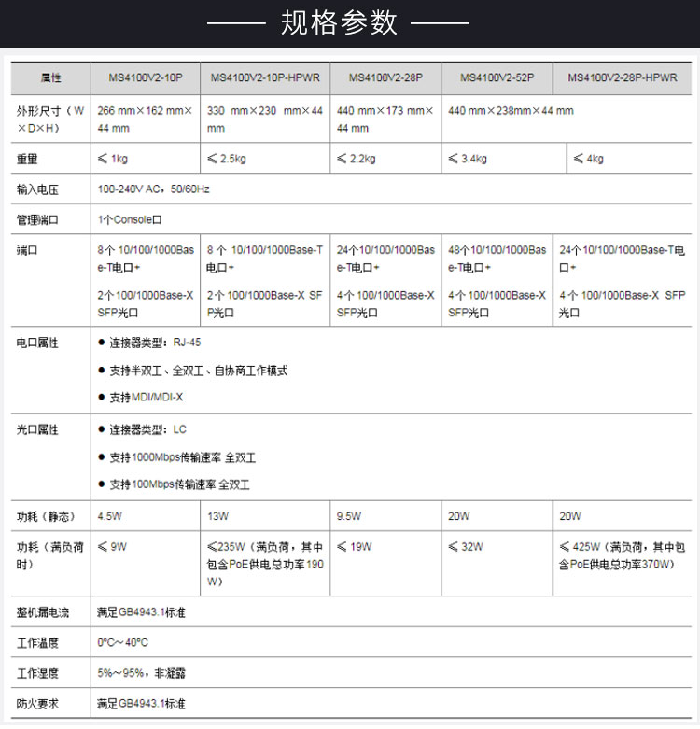Click weight value ≤ 2.5kg
The image size is (700, 729).
click(227, 159)
